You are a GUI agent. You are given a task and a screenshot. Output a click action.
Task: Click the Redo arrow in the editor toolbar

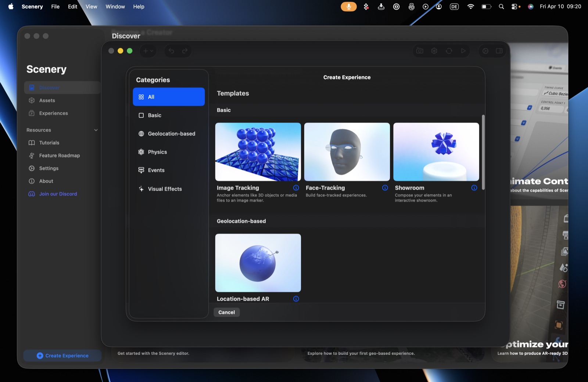185,51
